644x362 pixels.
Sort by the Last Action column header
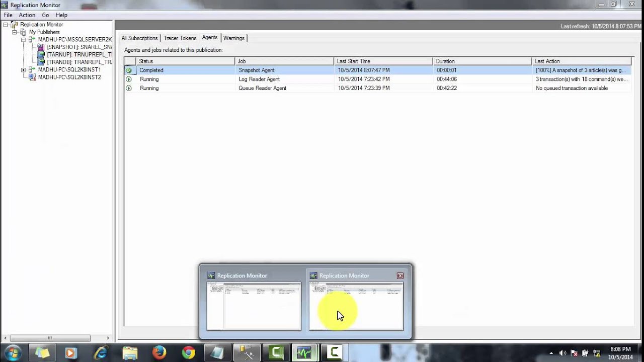coord(581,61)
